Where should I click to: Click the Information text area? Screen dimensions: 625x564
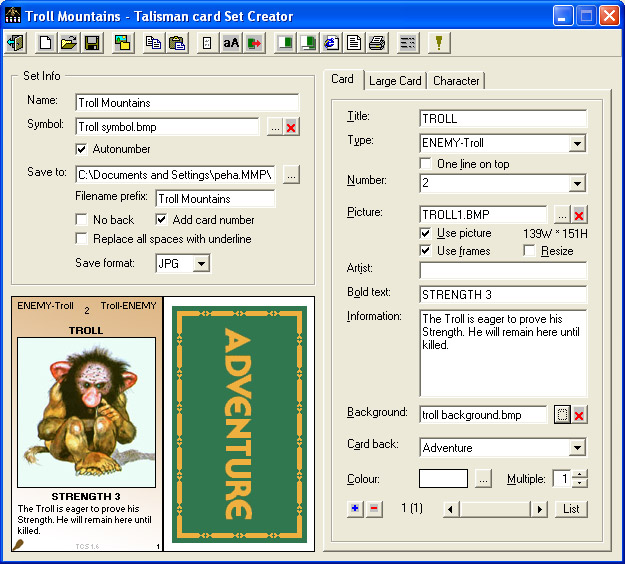pos(503,353)
